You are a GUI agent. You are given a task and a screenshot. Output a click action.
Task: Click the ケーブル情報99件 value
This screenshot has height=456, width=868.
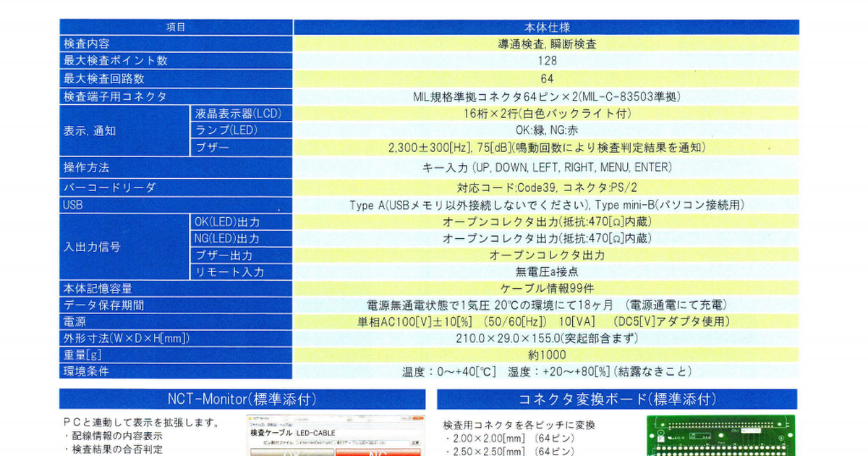click(547, 288)
